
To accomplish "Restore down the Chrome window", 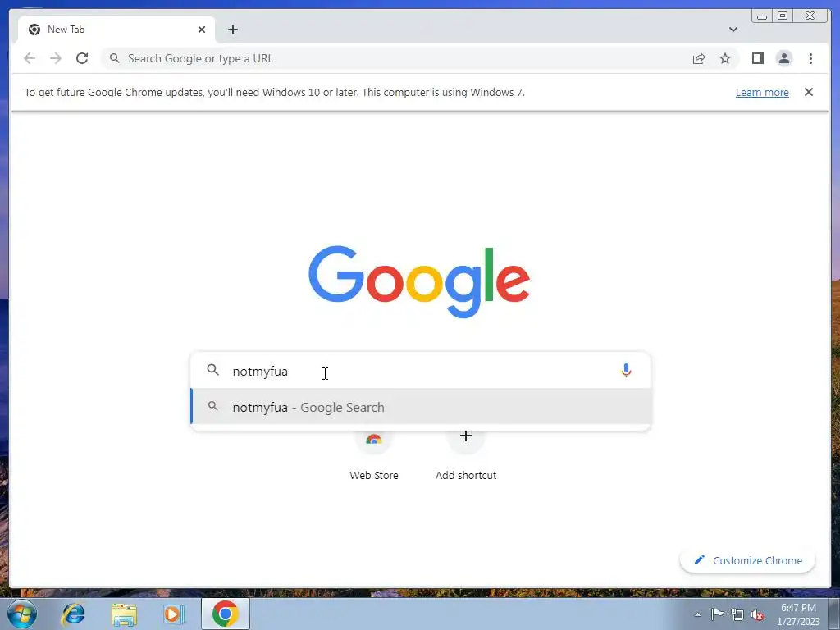I will (782, 16).
